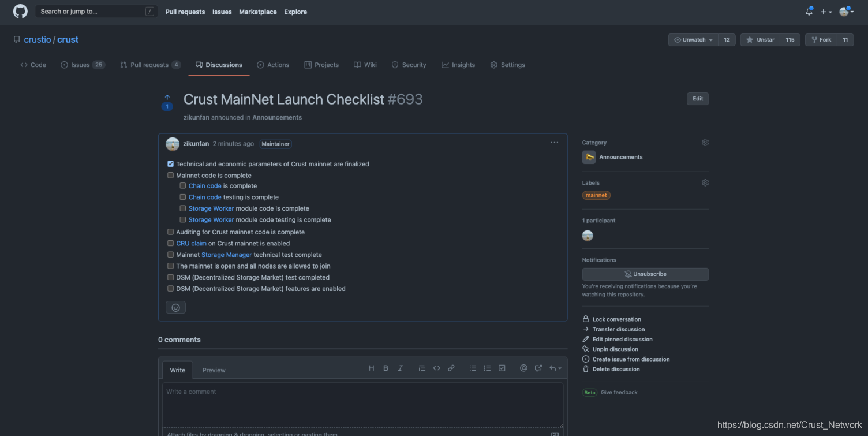The image size is (868, 436).
Task: Open the plus create-new dropdown
Action: [x=826, y=12]
